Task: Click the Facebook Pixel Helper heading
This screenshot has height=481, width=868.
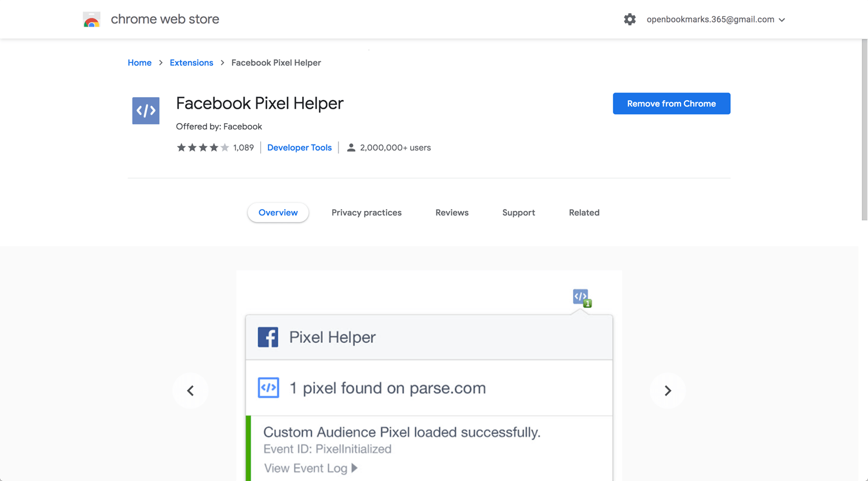Action: point(260,103)
